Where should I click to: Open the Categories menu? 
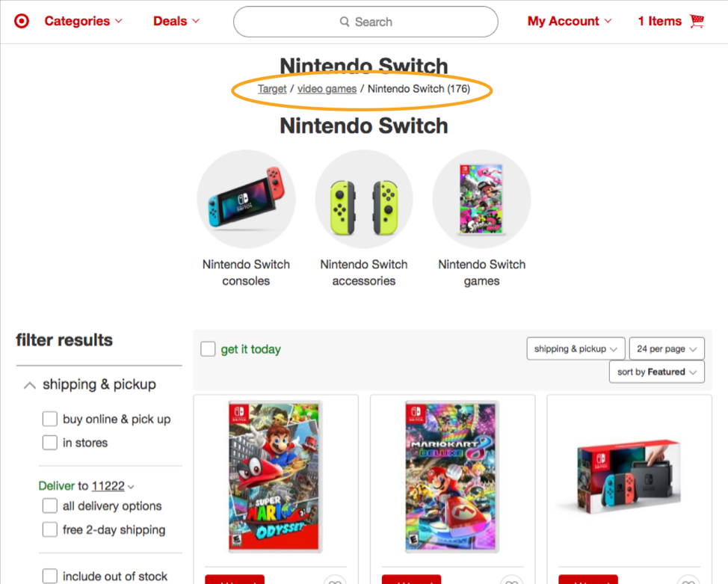[83, 21]
